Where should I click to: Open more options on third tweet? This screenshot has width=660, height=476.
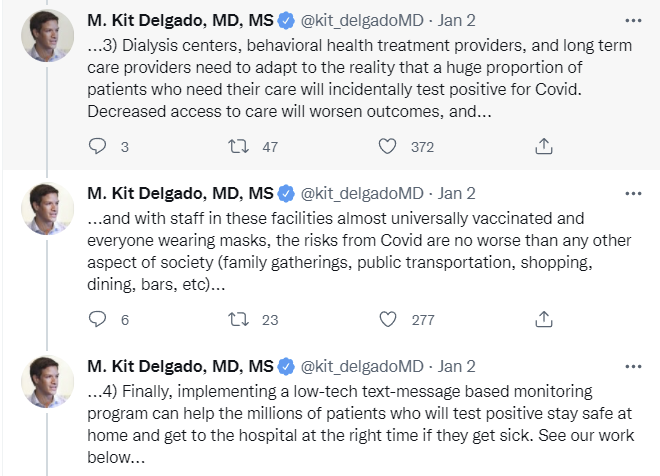(633, 367)
